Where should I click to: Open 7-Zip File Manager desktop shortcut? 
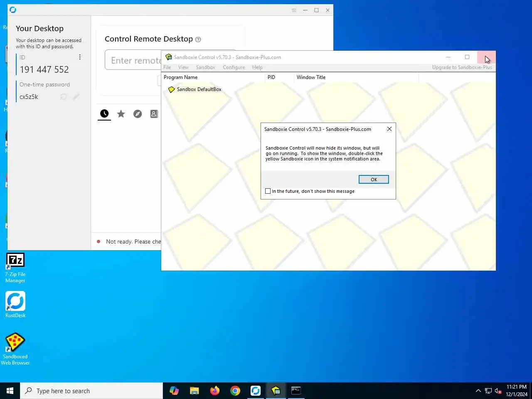tap(15, 268)
